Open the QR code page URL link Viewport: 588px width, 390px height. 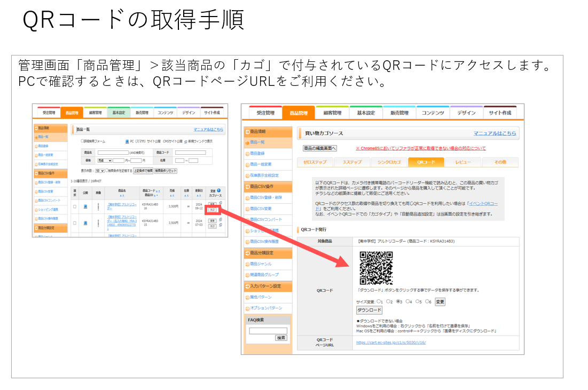391,343
